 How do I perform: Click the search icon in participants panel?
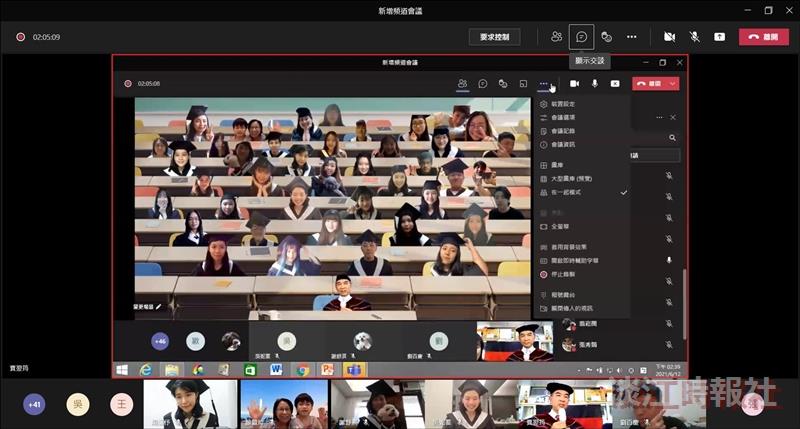pyautogui.click(x=672, y=138)
